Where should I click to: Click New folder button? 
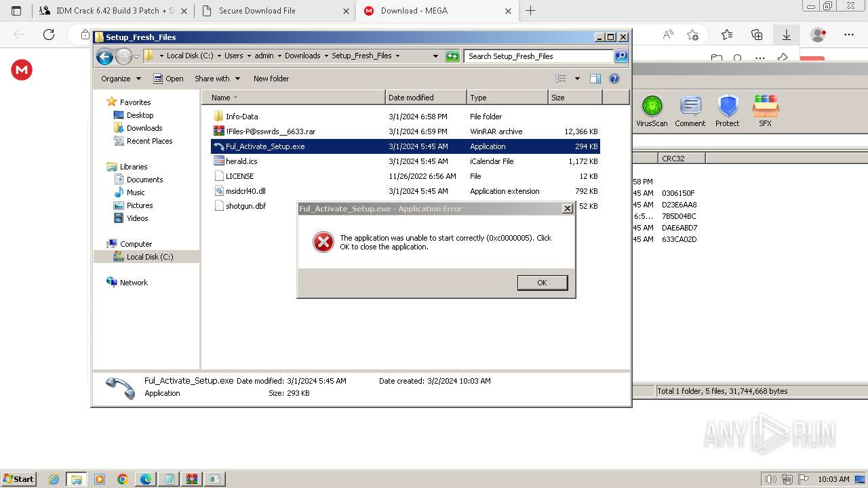click(x=271, y=79)
